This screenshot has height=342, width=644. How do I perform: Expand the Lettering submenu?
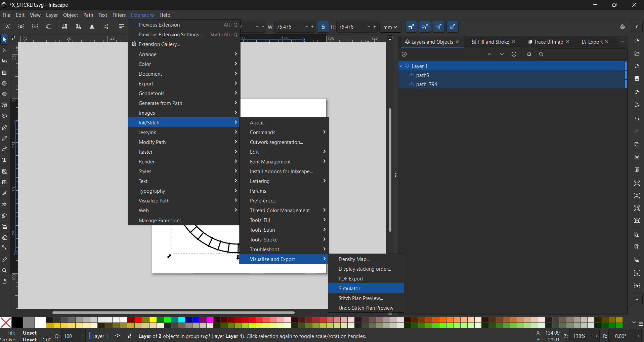(x=284, y=181)
